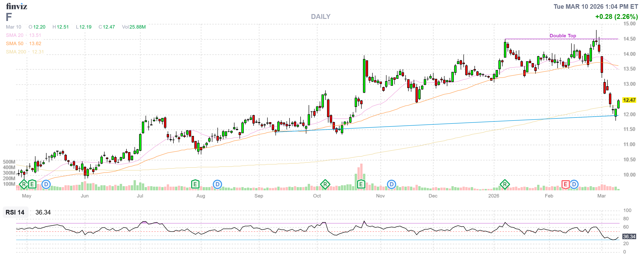This screenshot has width=644, height=259.
Task: Open the red E earnings marker in February
Action: (565, 185)
